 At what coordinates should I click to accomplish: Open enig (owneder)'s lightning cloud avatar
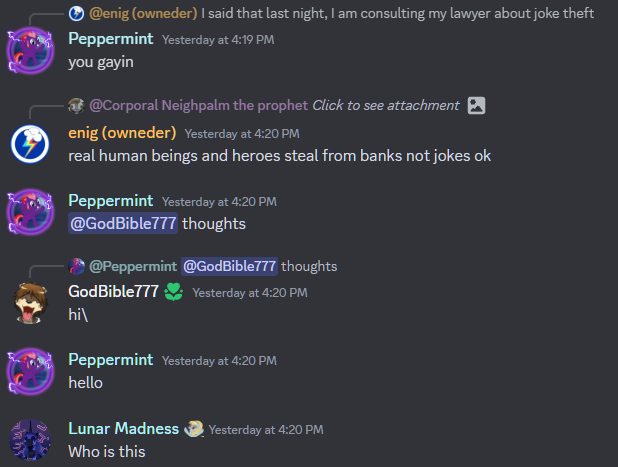(30, 144)
